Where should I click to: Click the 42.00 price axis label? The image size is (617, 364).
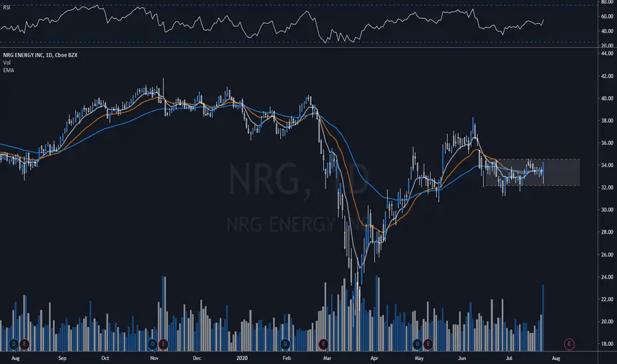(x=607, y=76)
